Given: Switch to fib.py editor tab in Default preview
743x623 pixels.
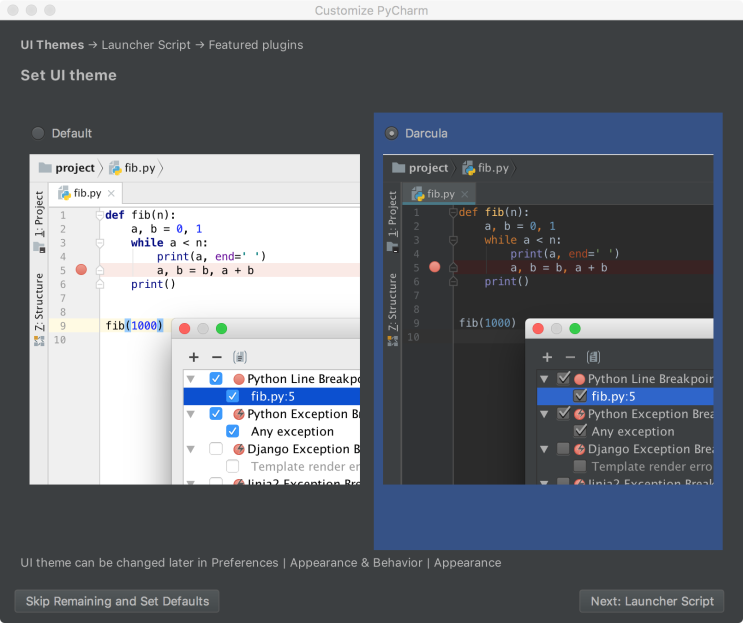Looking at the screenshot, I should (86, 193).
